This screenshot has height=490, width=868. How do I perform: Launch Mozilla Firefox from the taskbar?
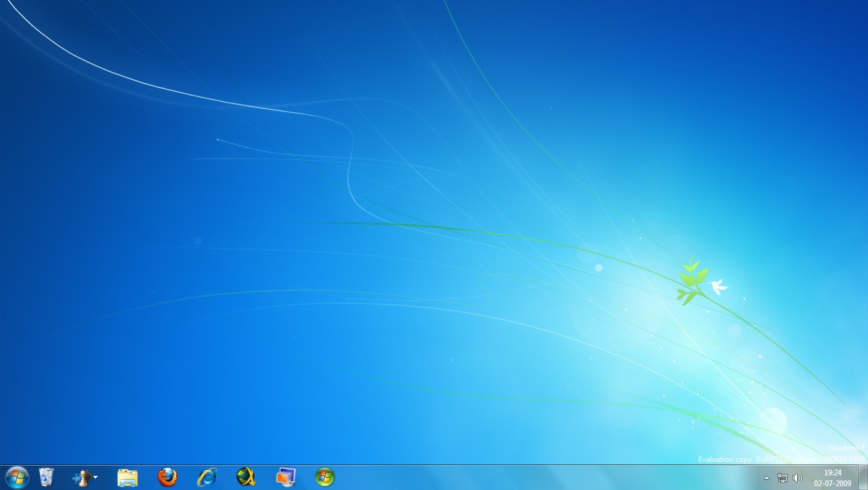[x=167, y=477]
